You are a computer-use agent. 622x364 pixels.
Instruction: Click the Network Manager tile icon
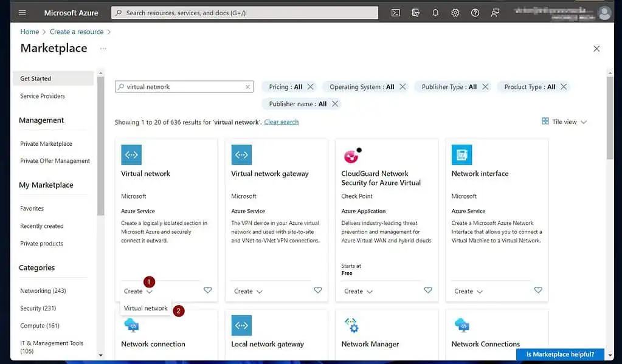point(351,325)
